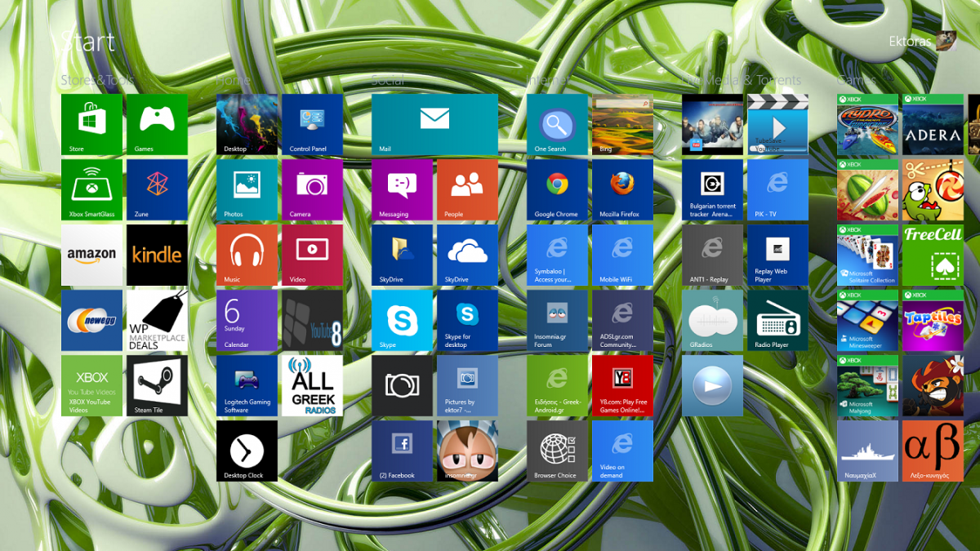Open the TubeSave tile

[777, 124]
